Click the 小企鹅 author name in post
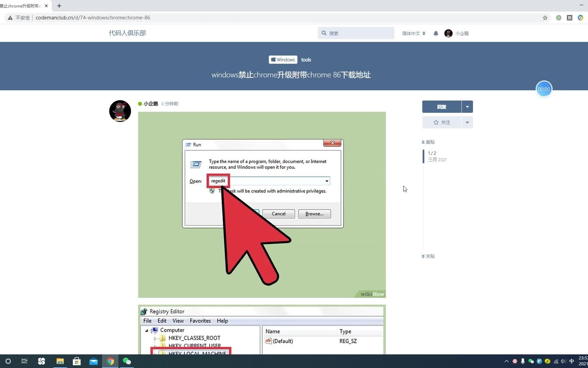The image size is (588, 368). click(151, 104)
